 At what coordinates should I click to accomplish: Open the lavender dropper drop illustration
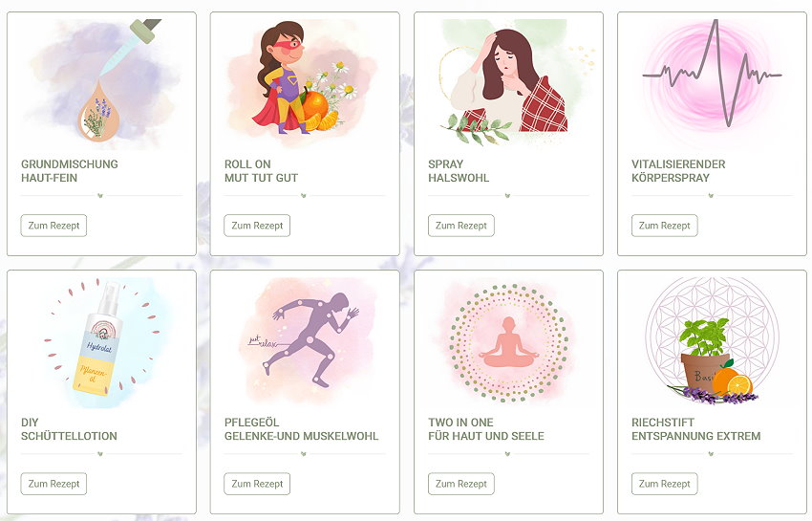(101, 84)
